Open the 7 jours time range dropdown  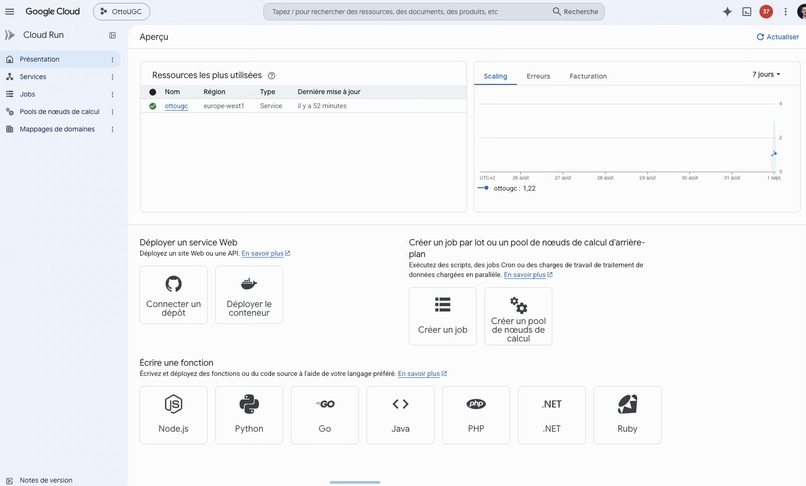(x=766, y=75)
